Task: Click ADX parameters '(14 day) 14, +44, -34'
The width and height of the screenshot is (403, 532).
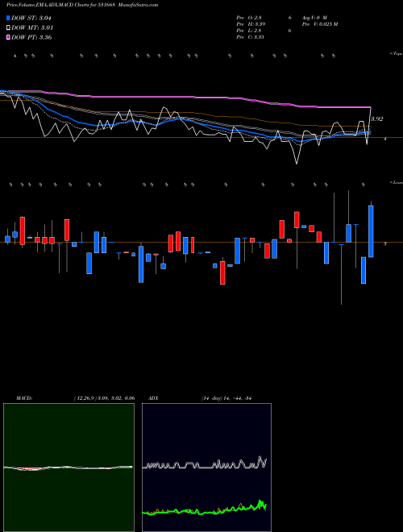Action: (x=226, y=398)
